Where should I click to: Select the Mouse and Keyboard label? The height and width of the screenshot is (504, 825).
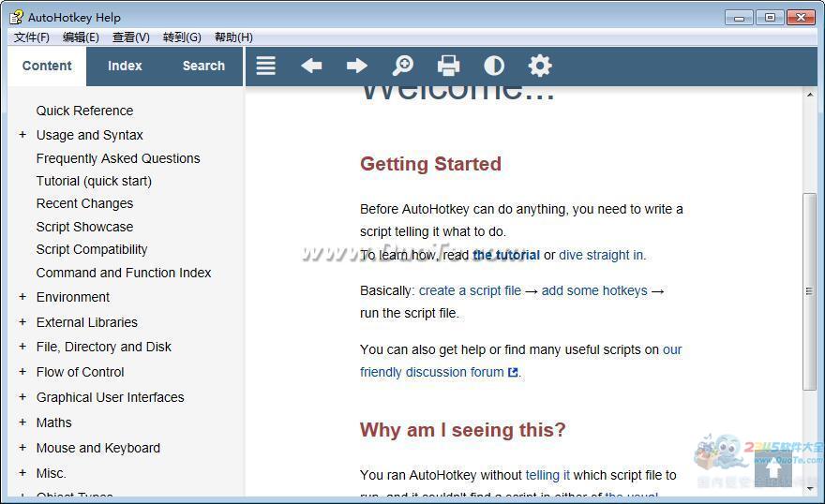(x=97, y=448)
